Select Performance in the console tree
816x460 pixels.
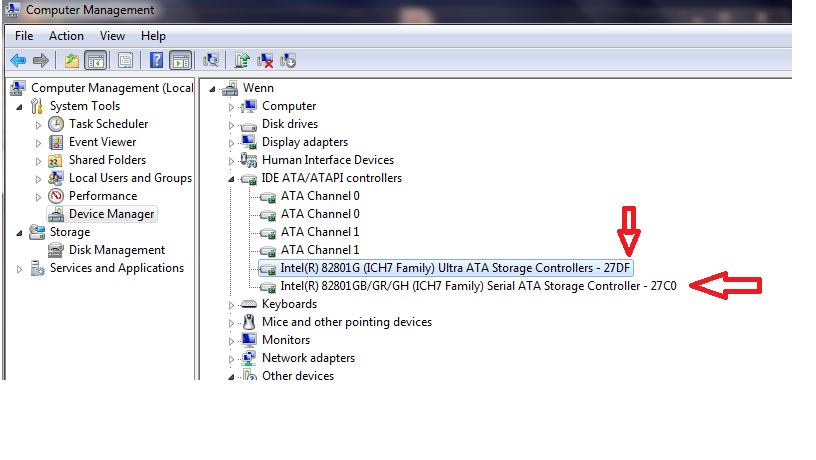point(103,196)
